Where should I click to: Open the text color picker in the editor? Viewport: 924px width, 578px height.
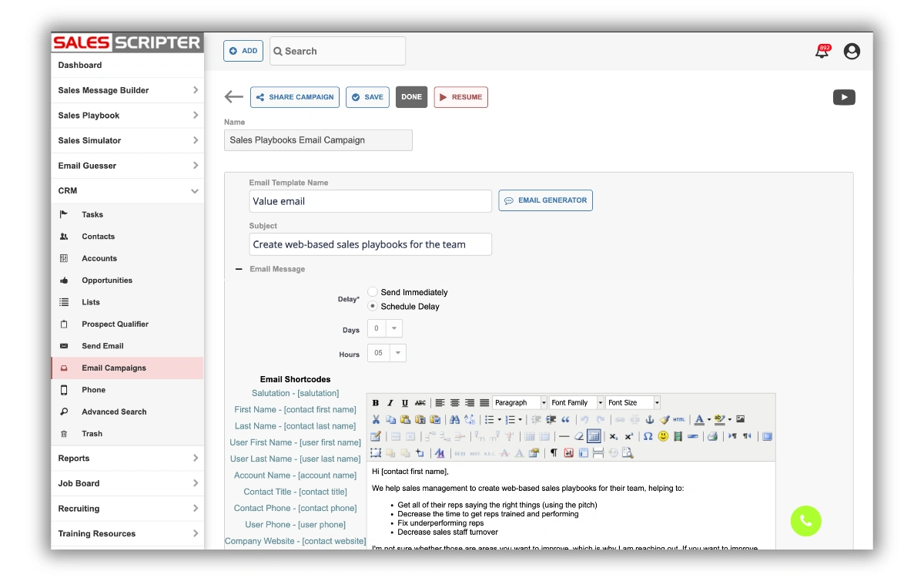click(698, 418)
